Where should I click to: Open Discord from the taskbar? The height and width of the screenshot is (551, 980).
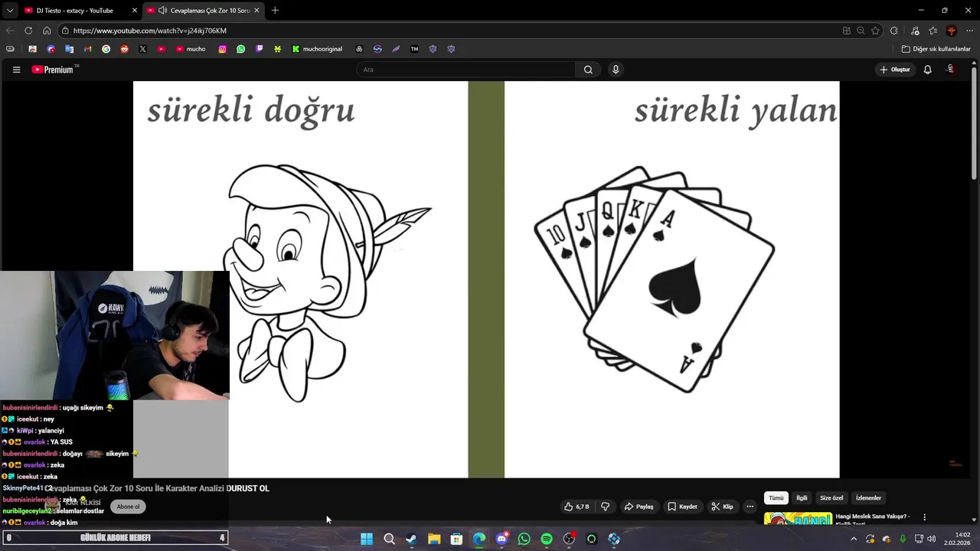[x=501, y=539]
